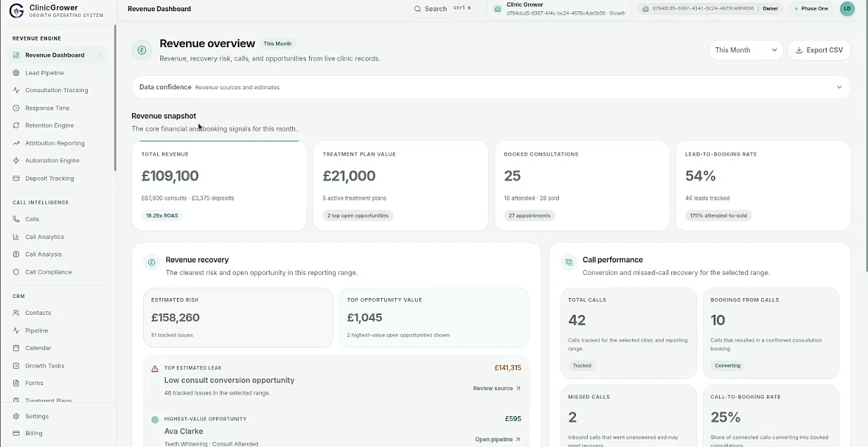Viewport: 868px width, 447px height.
Task: Click the Call Analysis sidebar icon
Action: pyautogui.click(x=17, y=254)
